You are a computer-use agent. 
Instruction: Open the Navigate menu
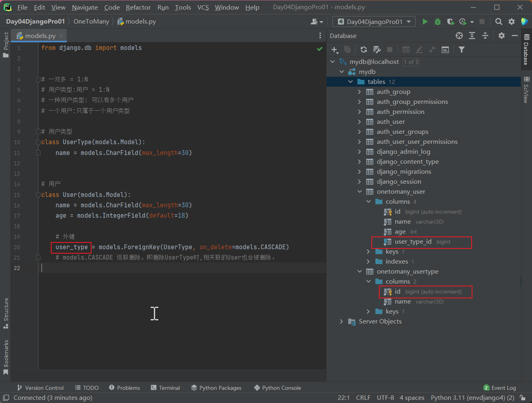tap(85, 7)
